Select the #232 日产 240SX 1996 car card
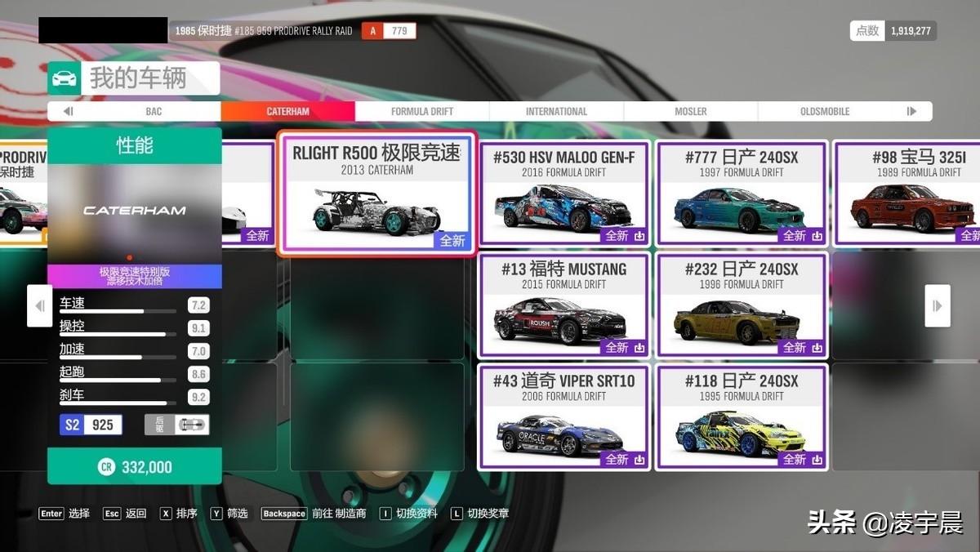 [742, 305]
